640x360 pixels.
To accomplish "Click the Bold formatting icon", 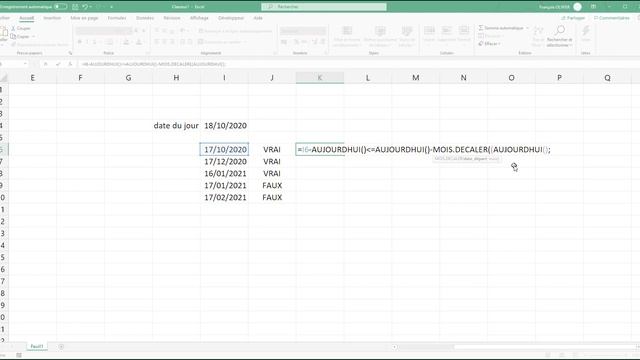I will pos(80,42).
